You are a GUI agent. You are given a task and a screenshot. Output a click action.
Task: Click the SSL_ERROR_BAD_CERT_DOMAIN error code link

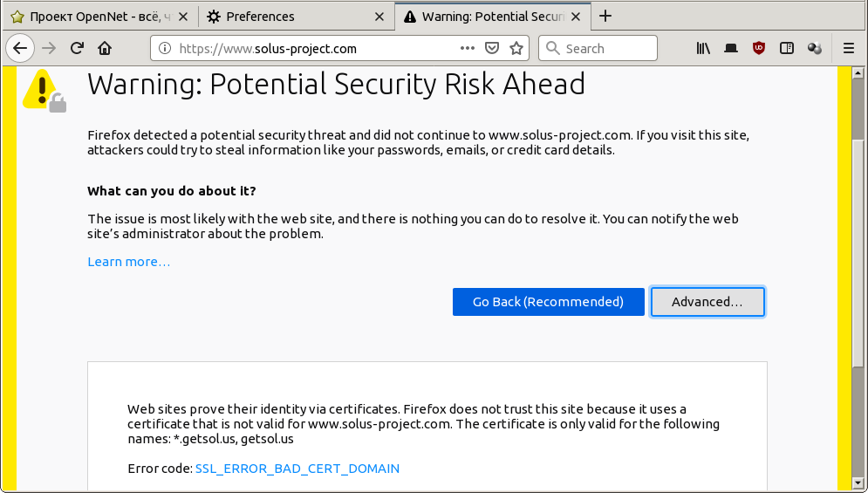[297, 469]
